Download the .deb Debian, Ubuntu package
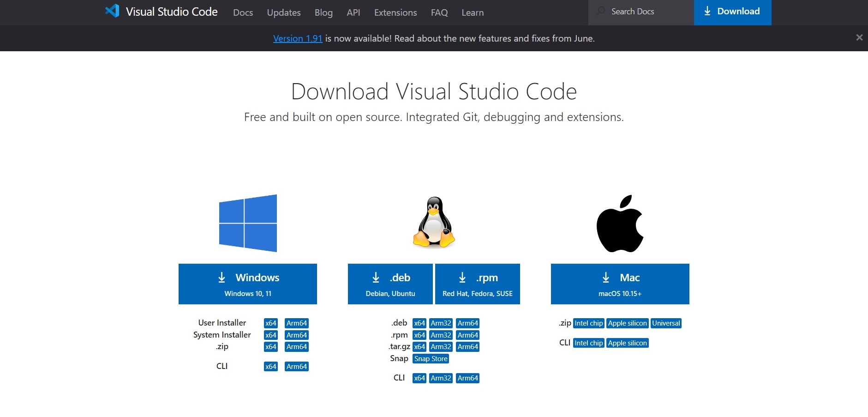Viewport: 868px width, 417px height. pyautogui.click(x=390, y=284)
